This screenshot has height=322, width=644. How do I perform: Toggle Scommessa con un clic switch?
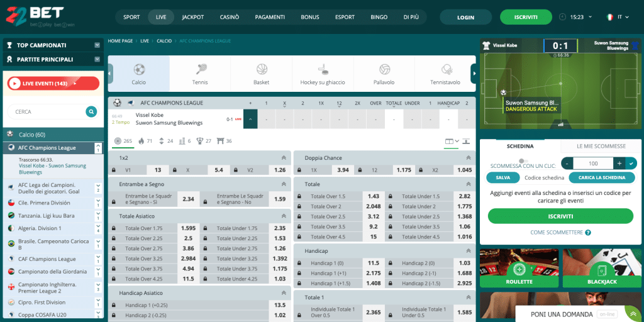pyautogui.click(x=523, y=161)
